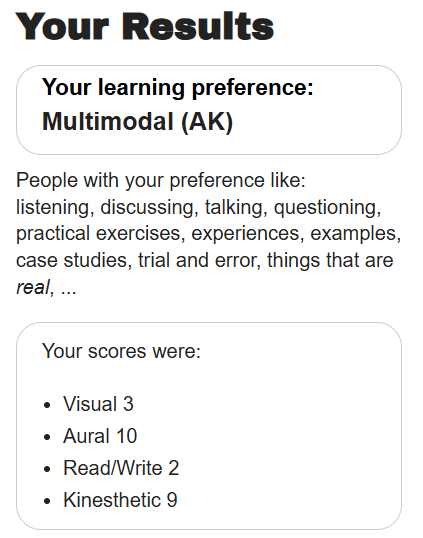Image resolution: width=423 pixels, height=538 pixels.
Task: Select the 'Aural 10' score item
Action: 100,436
